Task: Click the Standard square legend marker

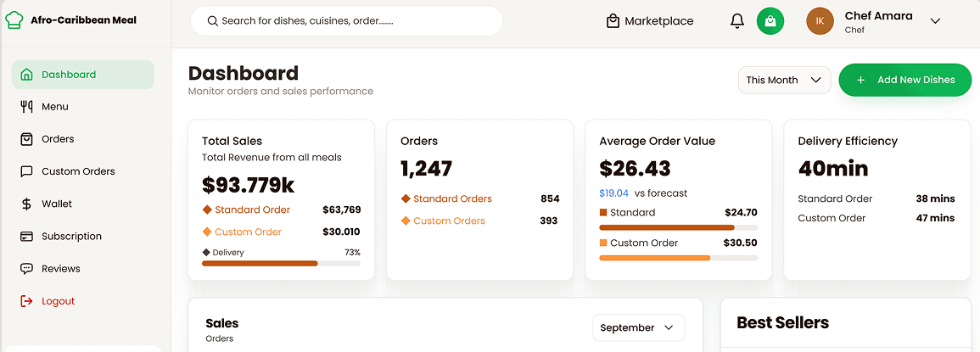Action: pyautogui.click(x=603, y=213)
